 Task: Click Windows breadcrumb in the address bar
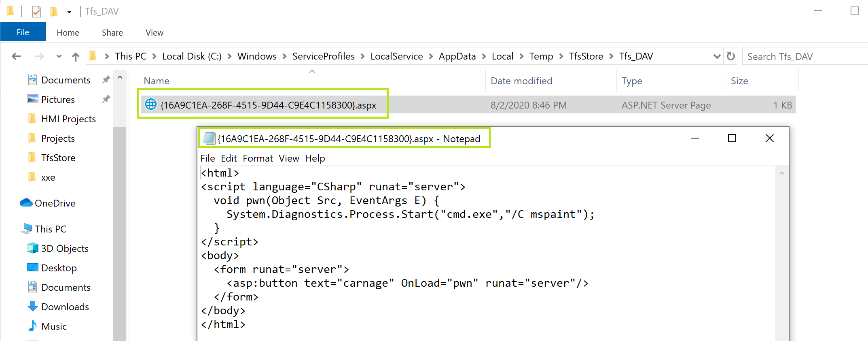[x=257, y=56]
